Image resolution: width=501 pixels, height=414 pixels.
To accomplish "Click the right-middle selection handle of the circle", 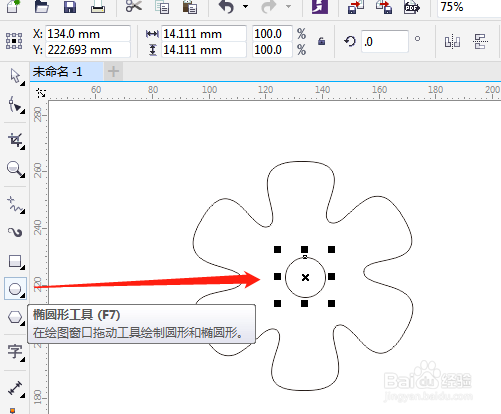I will (331, 276).
